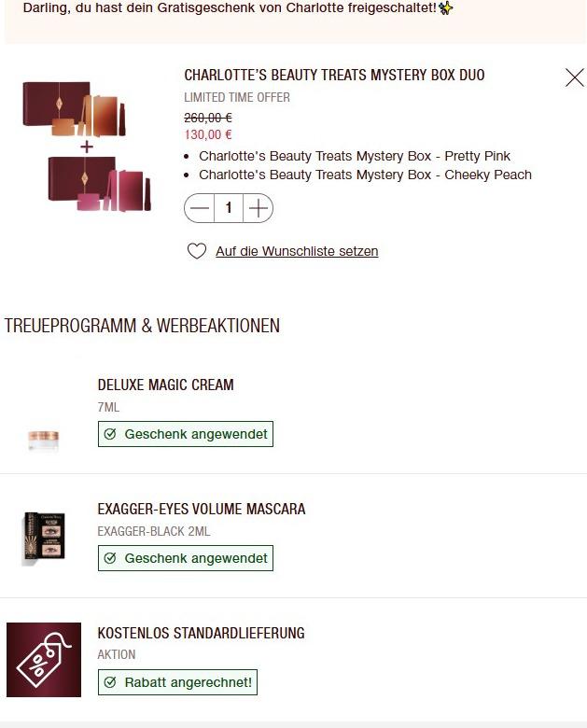
Task: Open 'Auf die Wunschliste setzen' link
Action: [x=297, y=251]
